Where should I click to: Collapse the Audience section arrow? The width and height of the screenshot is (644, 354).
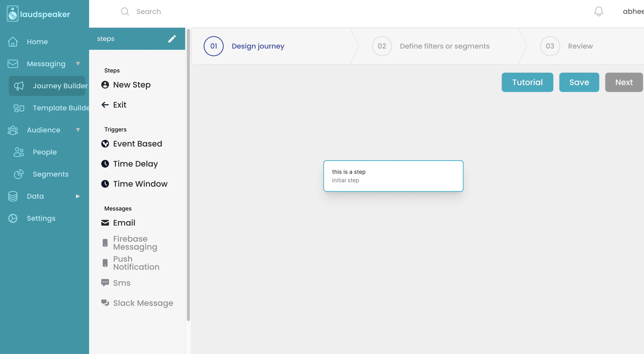[x=78, y=130]
